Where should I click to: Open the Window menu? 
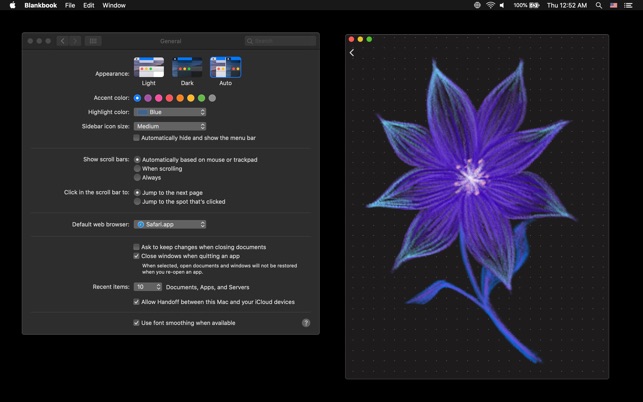pyautogui.click(x=114, y=5)
